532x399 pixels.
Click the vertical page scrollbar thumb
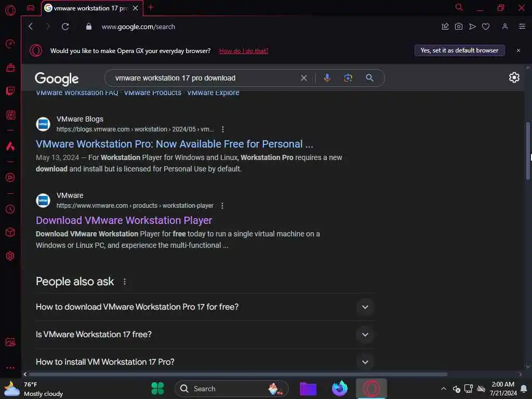tap(528, 151)
